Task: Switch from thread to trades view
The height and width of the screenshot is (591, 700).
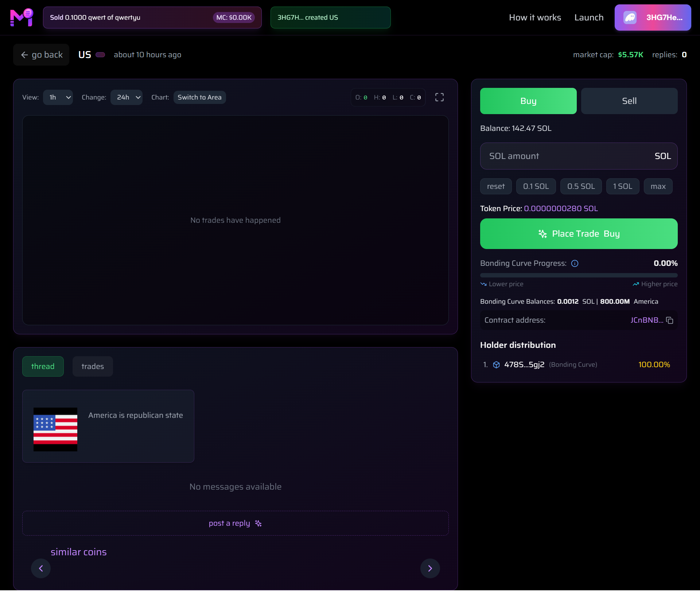Action: [93, 366]
